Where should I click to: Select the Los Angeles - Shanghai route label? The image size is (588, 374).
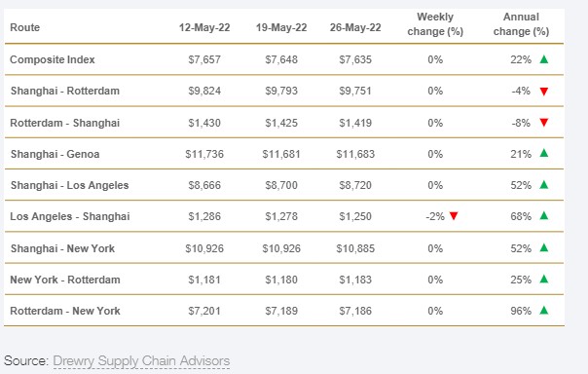70,216
